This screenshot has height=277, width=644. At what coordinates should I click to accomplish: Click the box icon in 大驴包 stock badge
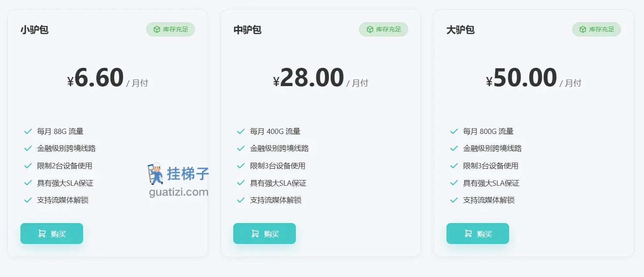pyautogui.click(x=583, y=30)
